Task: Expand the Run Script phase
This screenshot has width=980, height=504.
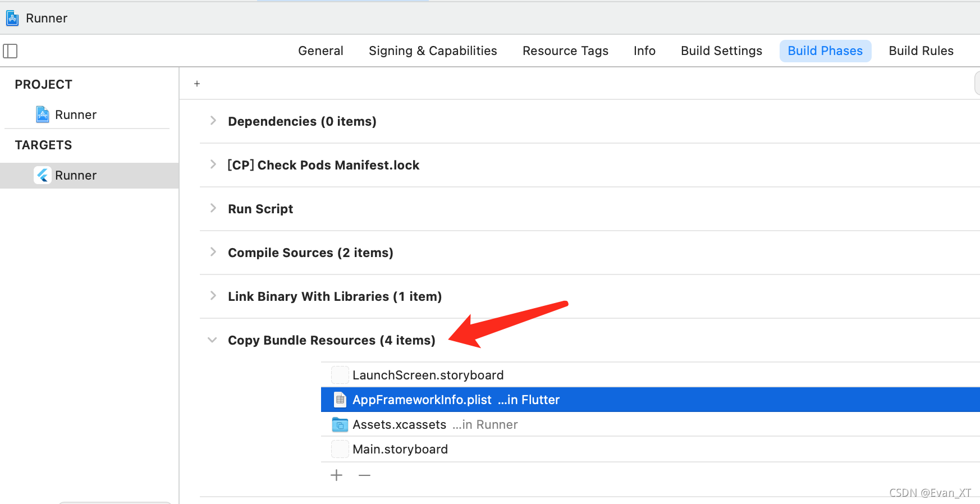Action: 213,208
